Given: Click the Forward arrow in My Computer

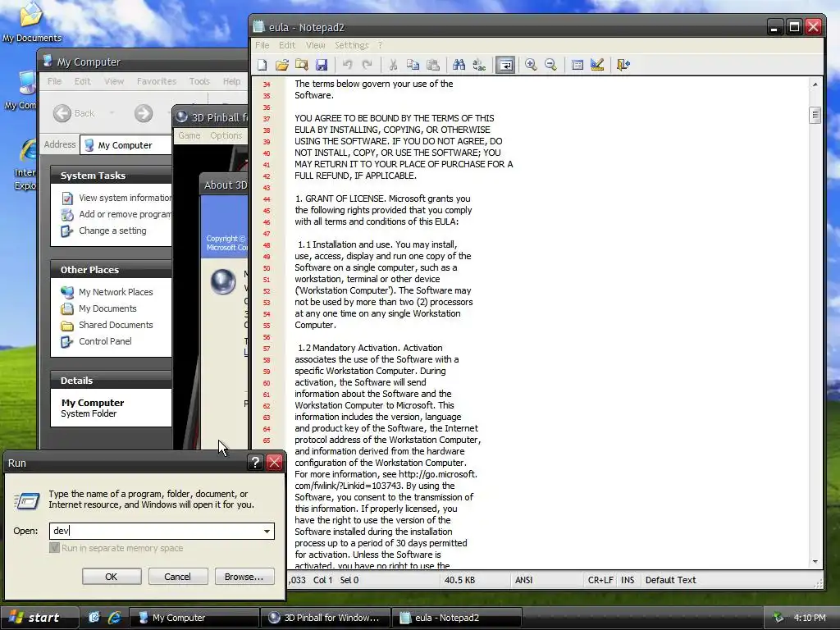Looking at the screenshot, I should pos(144,113).
